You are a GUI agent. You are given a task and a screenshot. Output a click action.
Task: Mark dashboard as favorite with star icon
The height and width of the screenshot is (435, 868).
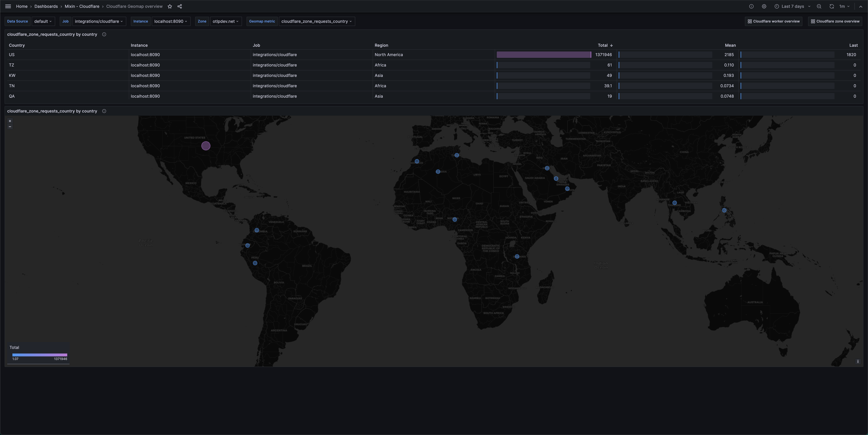click(x=170, y=6)
